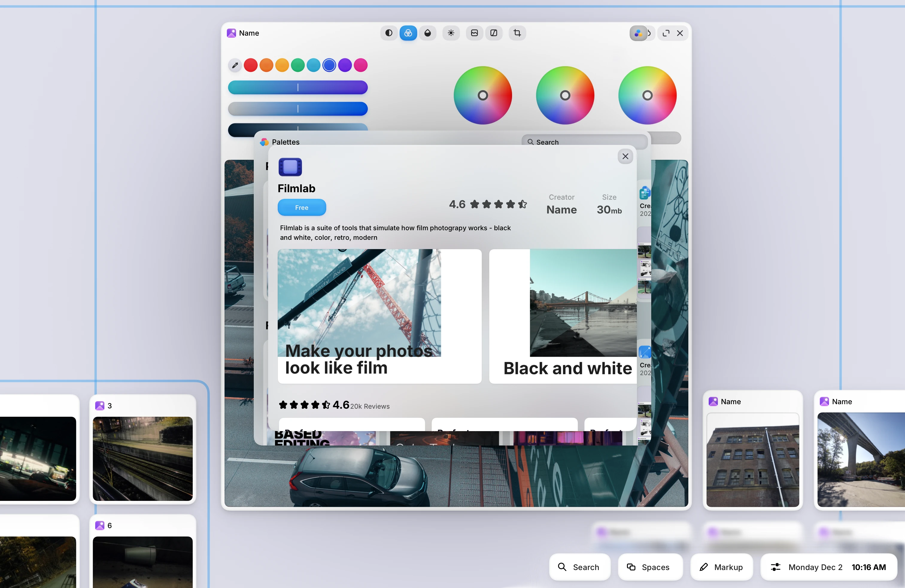Open the Spaces taskbar button
Image resolution: width=905 pixels, height=588 pixels.
coord(650,567)
